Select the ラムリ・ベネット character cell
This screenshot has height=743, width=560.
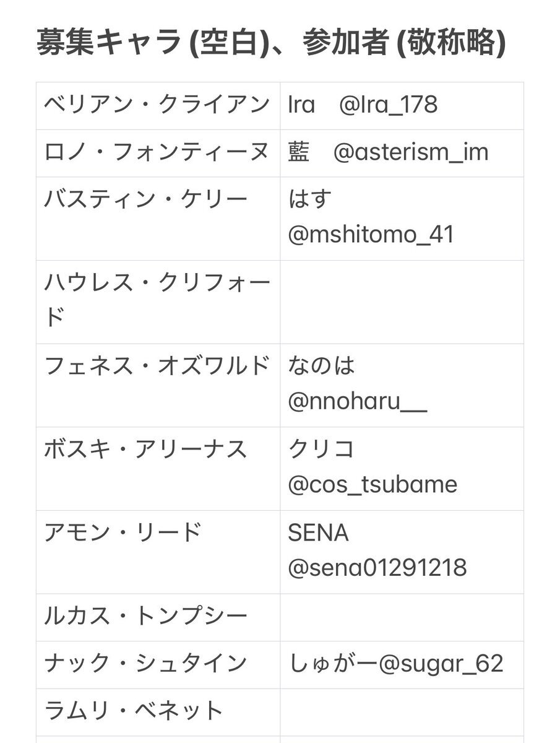click(134, 711)
